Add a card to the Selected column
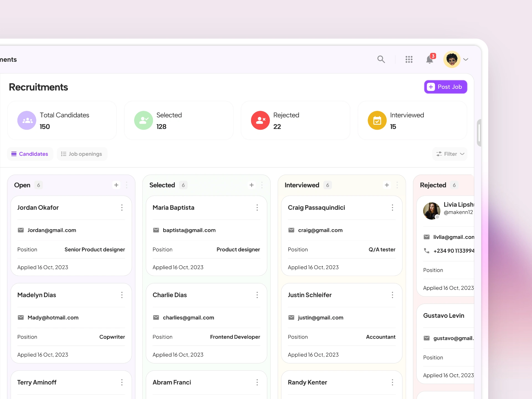This screenshot has width=532, height=399. pyautogui.click(x=252, y=185)
